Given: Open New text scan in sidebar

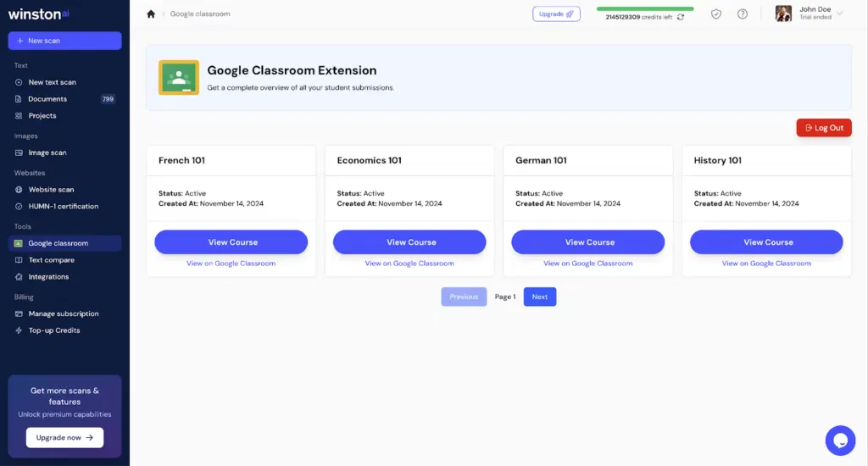Looking at the screenshot, I should coord(52,82).
